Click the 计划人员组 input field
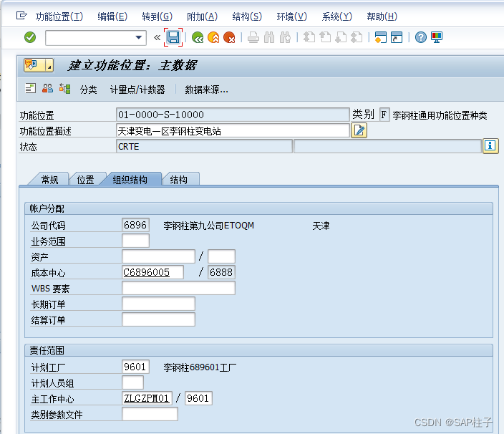504x434 pixels. tap(132, 382)
